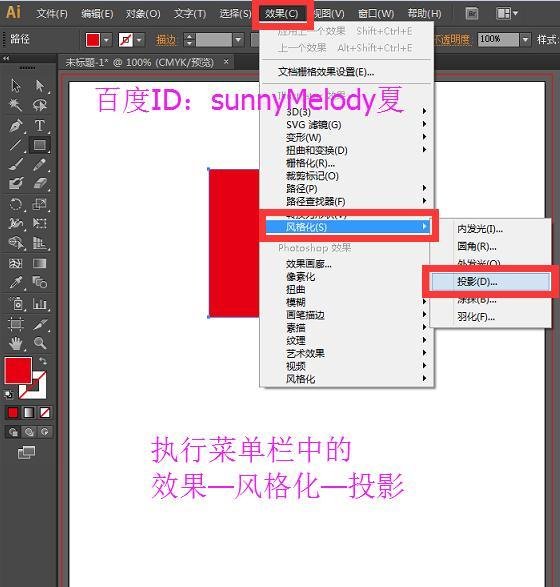This screenshot has width=560, height=587.
Task: Select the Rotate tool
Action: pos(16,204)
